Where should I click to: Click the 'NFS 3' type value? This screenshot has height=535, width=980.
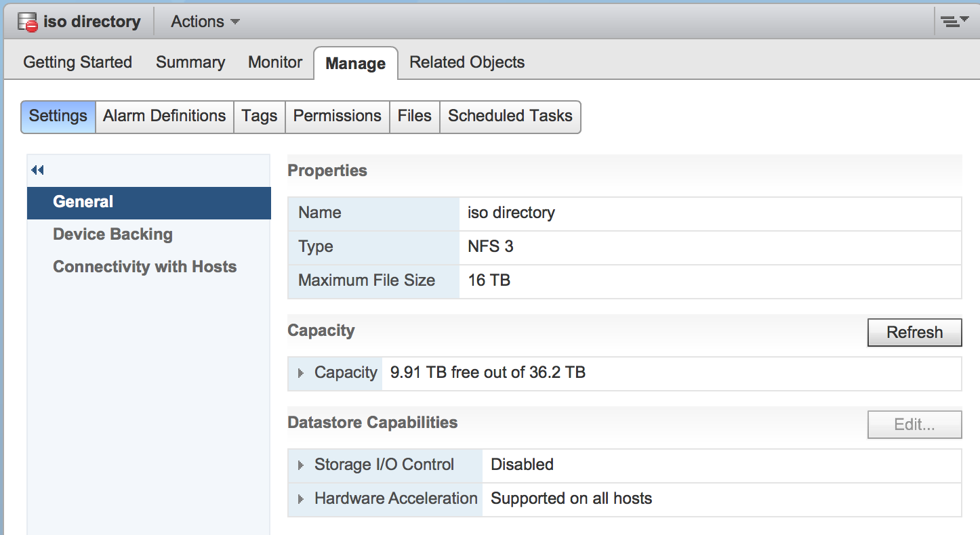[x=491, y=247]
